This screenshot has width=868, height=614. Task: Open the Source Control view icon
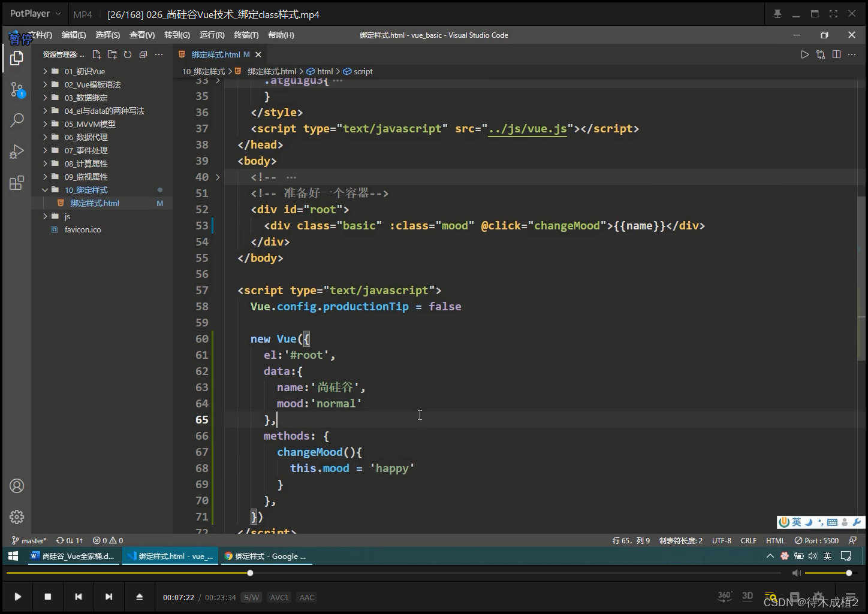coord(17,90)
